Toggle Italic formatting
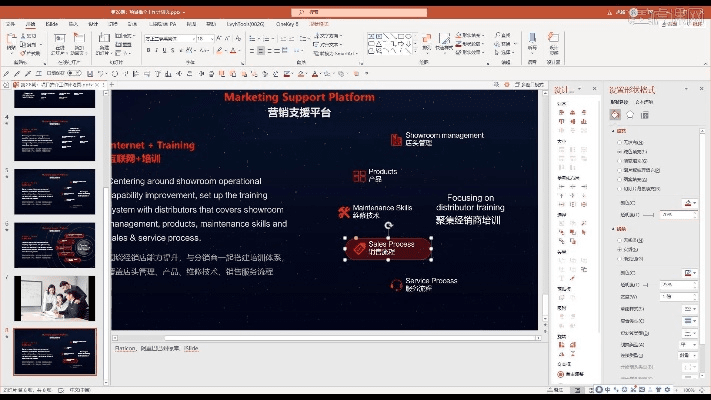Image resolution: width=711 pixels, height=400 pixels. click(156, 51)
